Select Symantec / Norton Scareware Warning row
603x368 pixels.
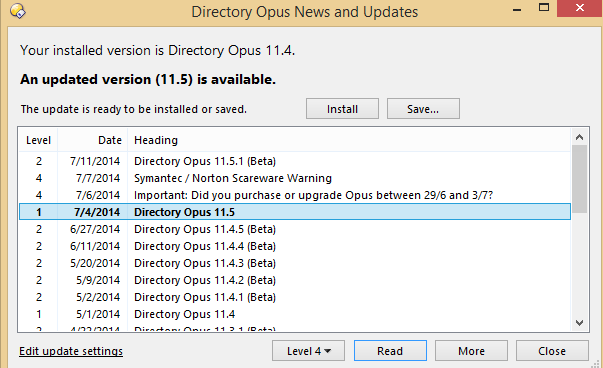[x=295, y=178]
